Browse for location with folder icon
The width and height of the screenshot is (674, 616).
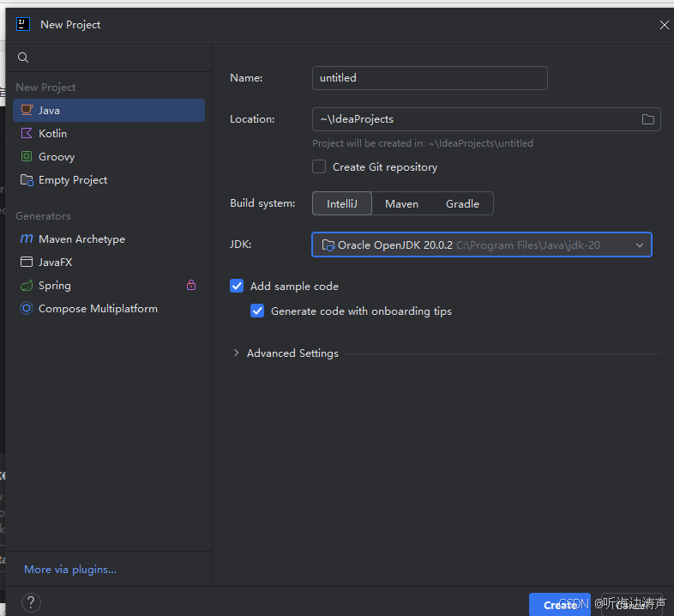coord(647,119)
